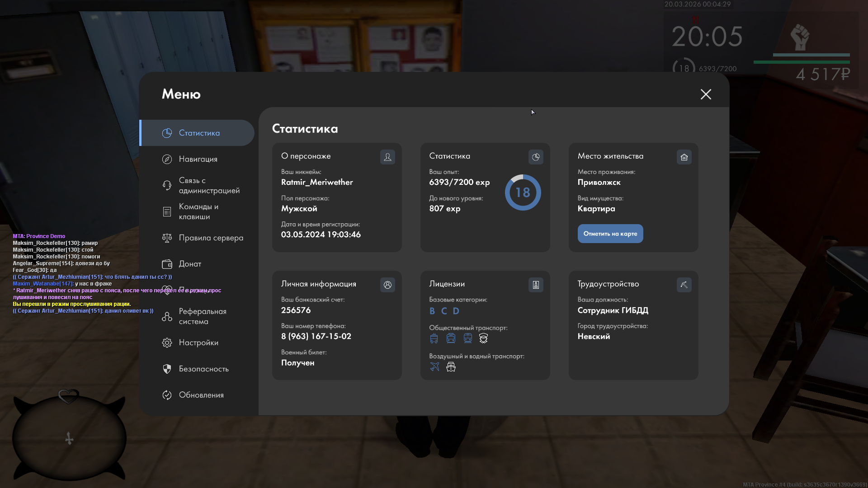
Task: Click the user circle icon in Личная информация card
Action: pyautogui.click(x=387, y=285)
